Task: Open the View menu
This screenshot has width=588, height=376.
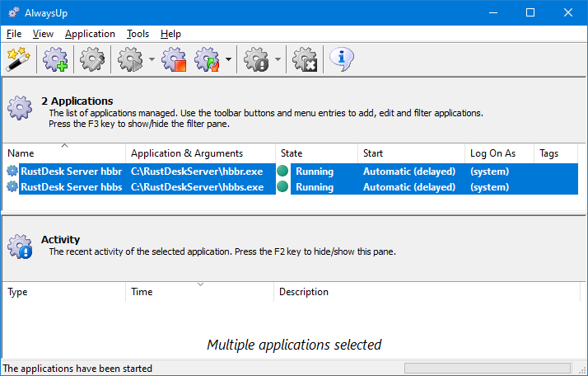Action: pyautogui.click(x=43, y=34)
